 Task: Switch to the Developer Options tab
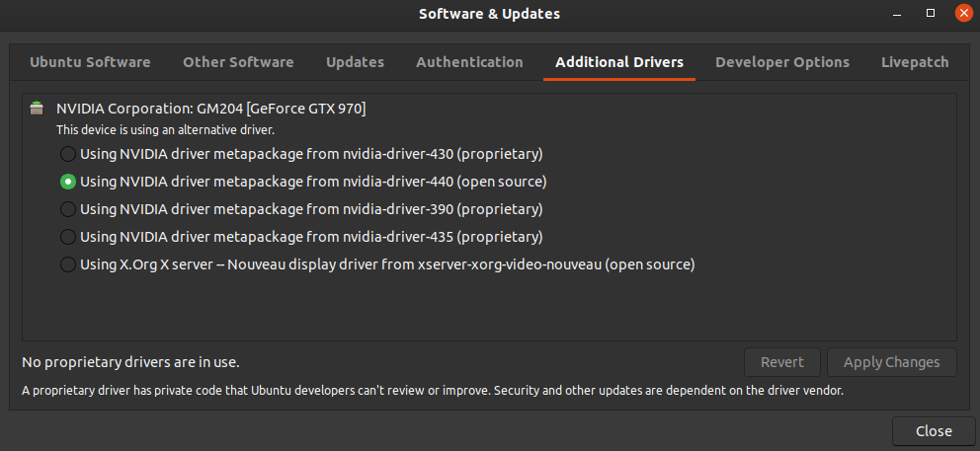782,62
